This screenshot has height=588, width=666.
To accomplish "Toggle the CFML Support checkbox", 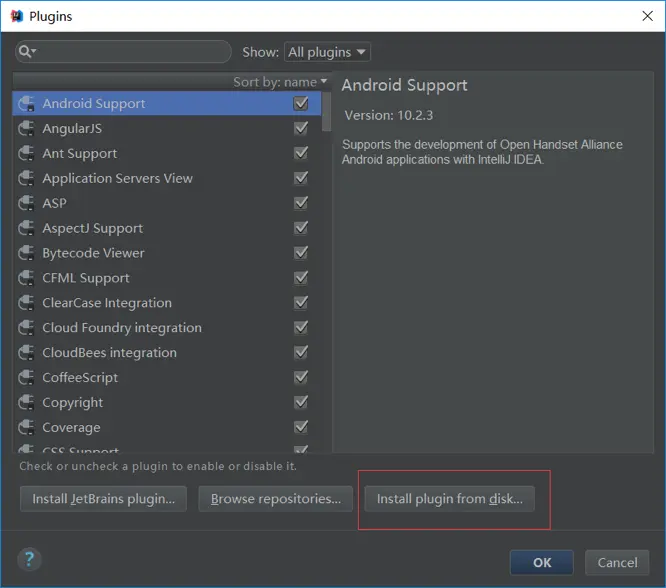I will [301, 277].
